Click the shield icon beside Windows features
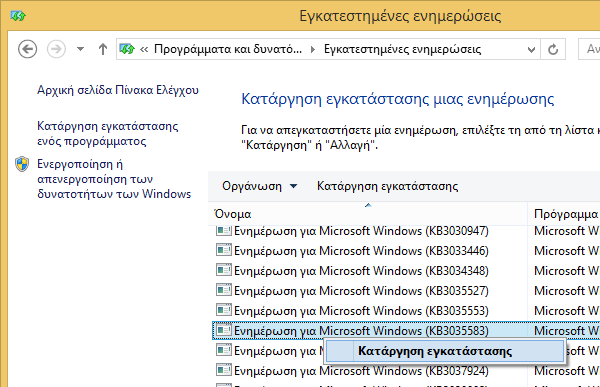Viewport: 600px width, 387px height. [22, 164]
